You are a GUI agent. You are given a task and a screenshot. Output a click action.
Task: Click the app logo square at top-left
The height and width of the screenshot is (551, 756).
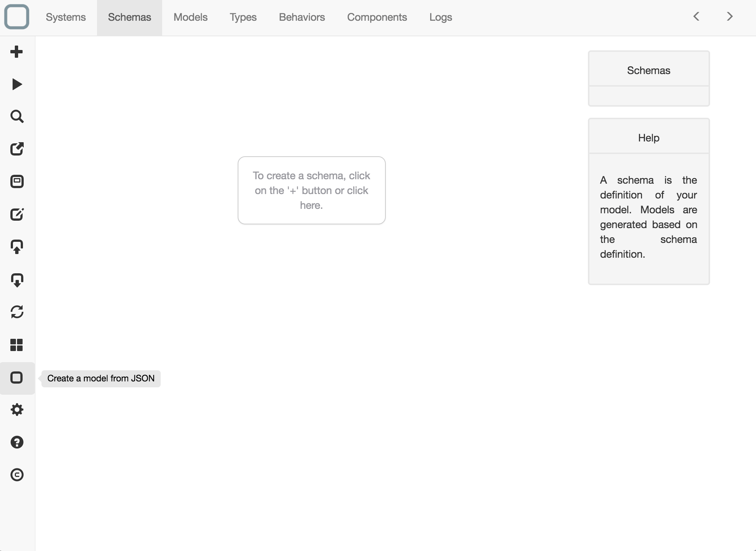pos(17,17)
